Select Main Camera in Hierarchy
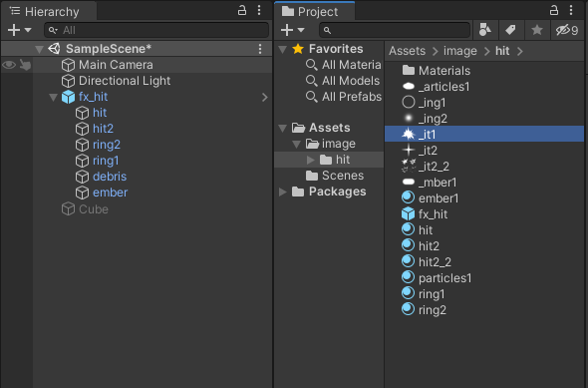 pyautogui.click(x=116, y=65)
